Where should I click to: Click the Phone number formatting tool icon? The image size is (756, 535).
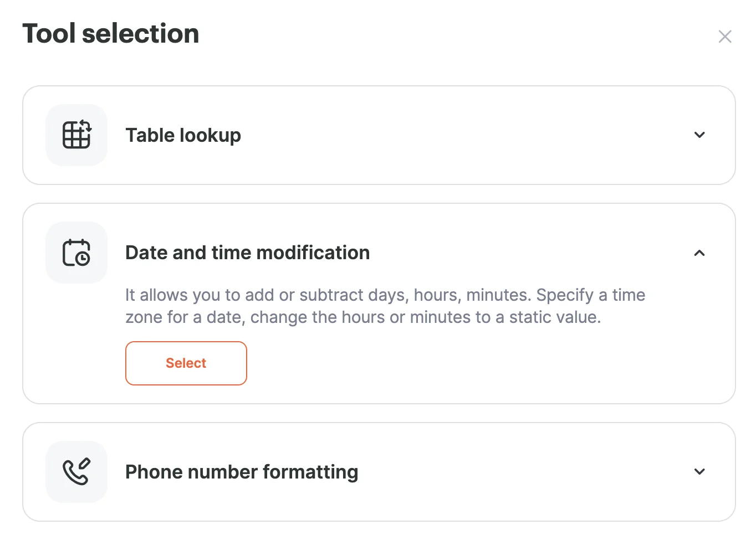pyautogui.click(x=76, y=471)
